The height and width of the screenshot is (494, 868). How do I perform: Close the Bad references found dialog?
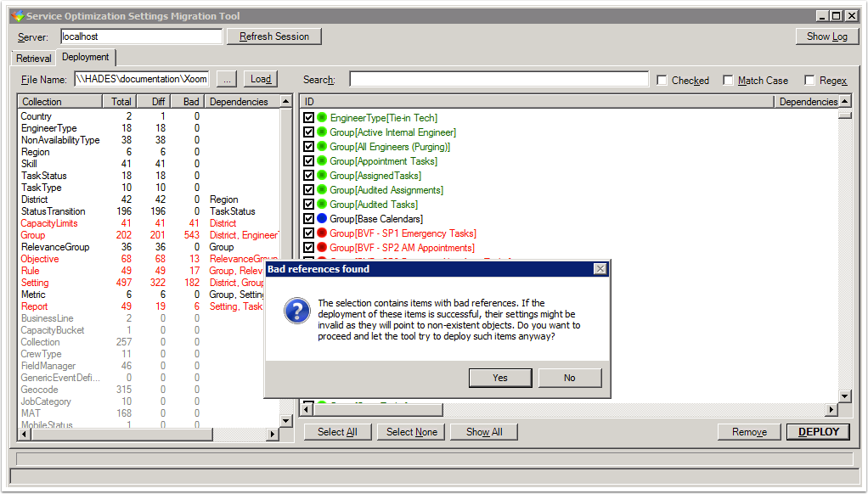(x=600, y=269)
